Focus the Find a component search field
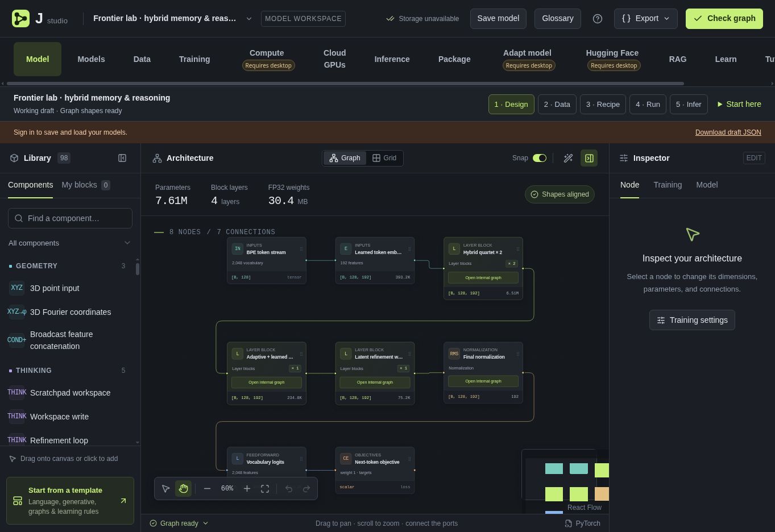The image size is (775, 532). pyautogui.click(x=70, y=218)
